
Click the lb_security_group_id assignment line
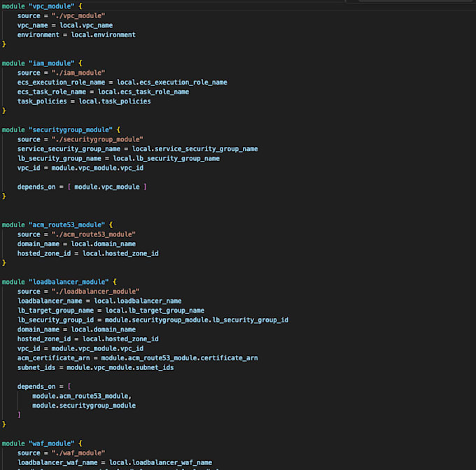pos(153,320)
